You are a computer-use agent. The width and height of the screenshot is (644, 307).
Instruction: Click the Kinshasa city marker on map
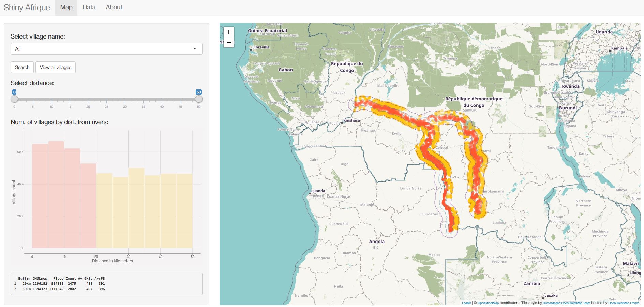click(342, 122)
